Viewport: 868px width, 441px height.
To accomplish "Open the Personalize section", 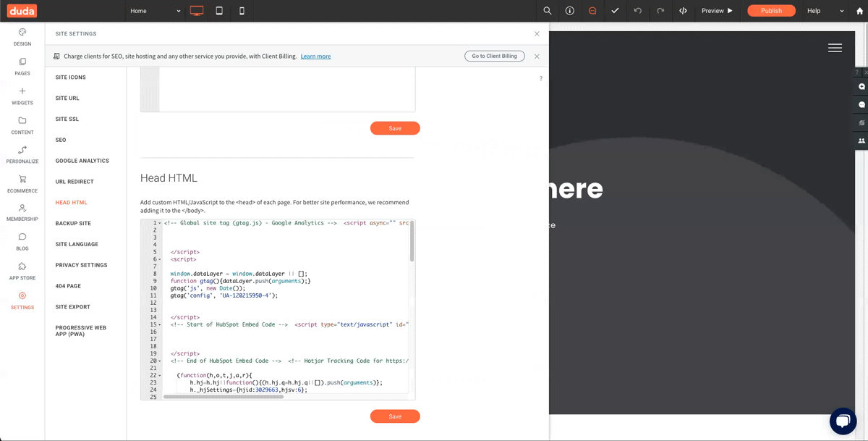I will [x=22, y=155].
